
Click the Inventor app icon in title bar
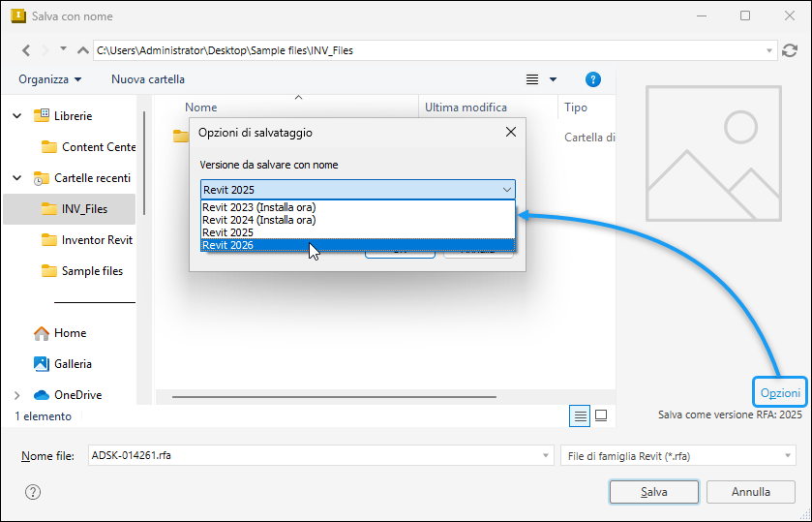coord(18,16)
